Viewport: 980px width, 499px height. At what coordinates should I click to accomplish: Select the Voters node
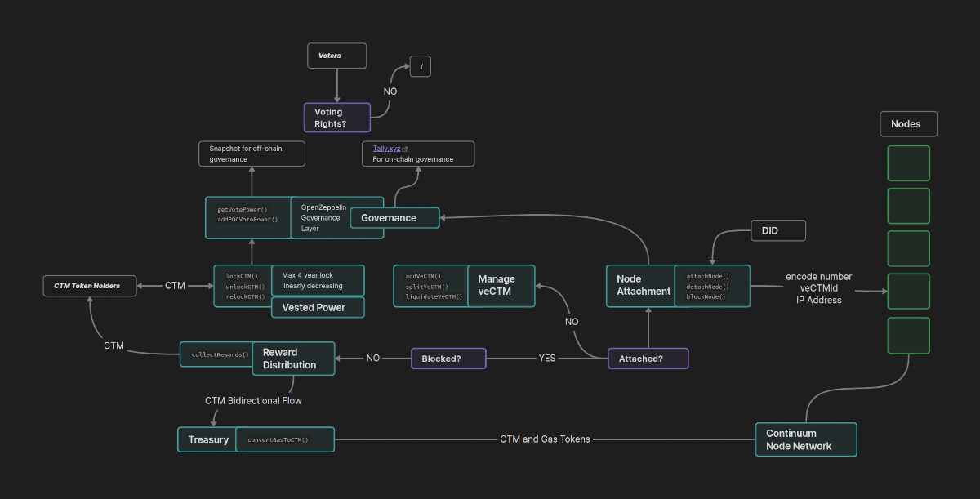(337, 56)
